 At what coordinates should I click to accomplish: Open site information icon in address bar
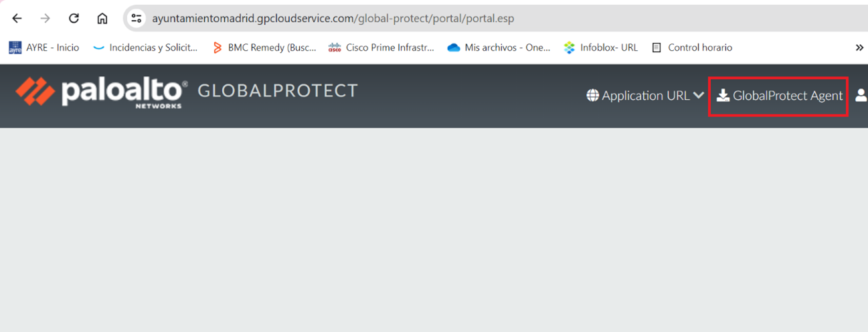click(x=137, y=19)
